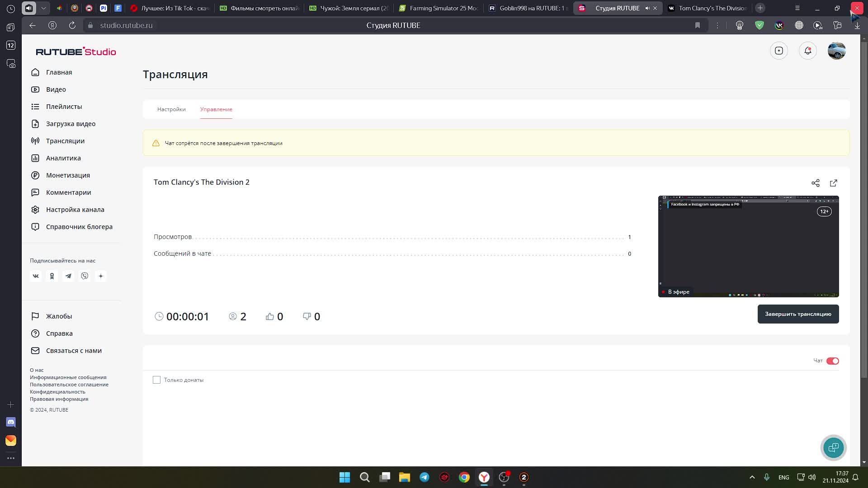The width and height of the screenshot is (868, 488).
Task: Open Трансляции in the sidebar
Action: (x=65, y=141)
